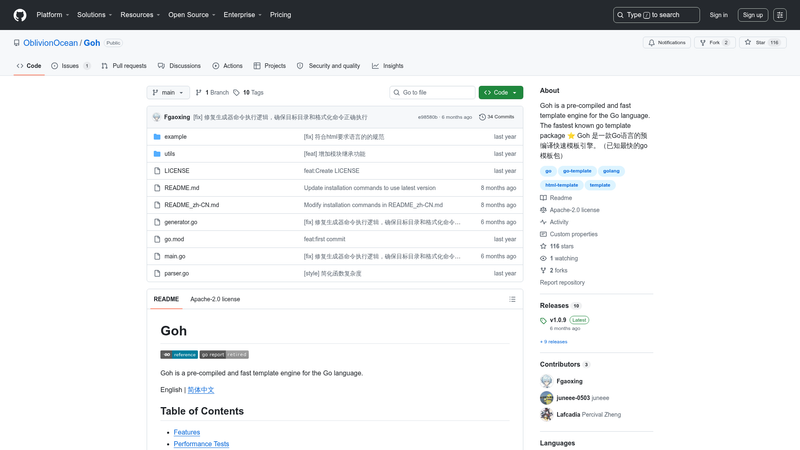
Task: Switch to the Actions tab
Action: [228, 66]
